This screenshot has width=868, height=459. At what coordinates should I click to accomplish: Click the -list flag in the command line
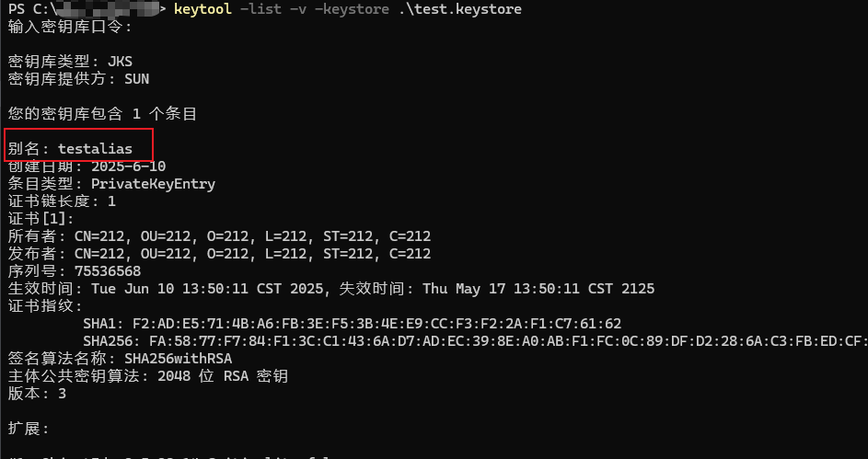click(260, 9)
